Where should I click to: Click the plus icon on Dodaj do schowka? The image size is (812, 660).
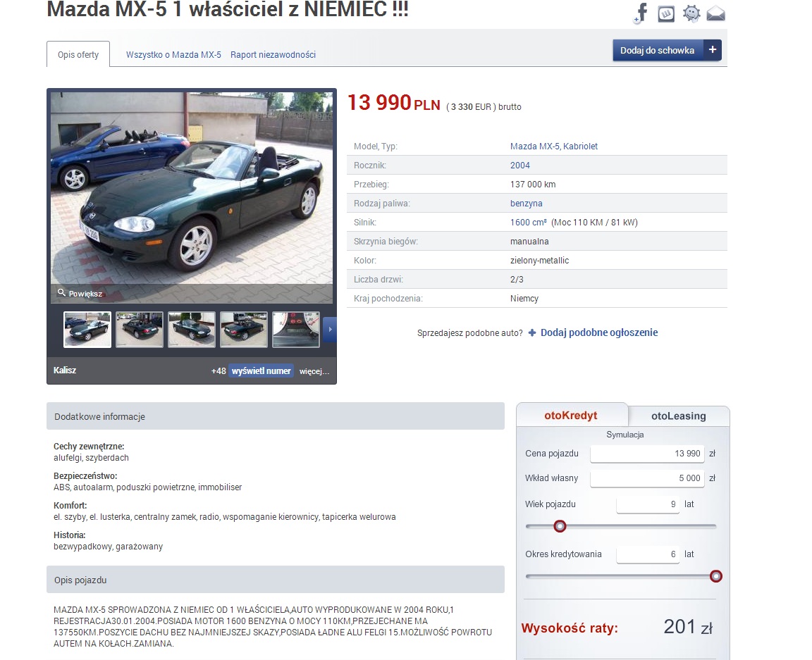713,50
